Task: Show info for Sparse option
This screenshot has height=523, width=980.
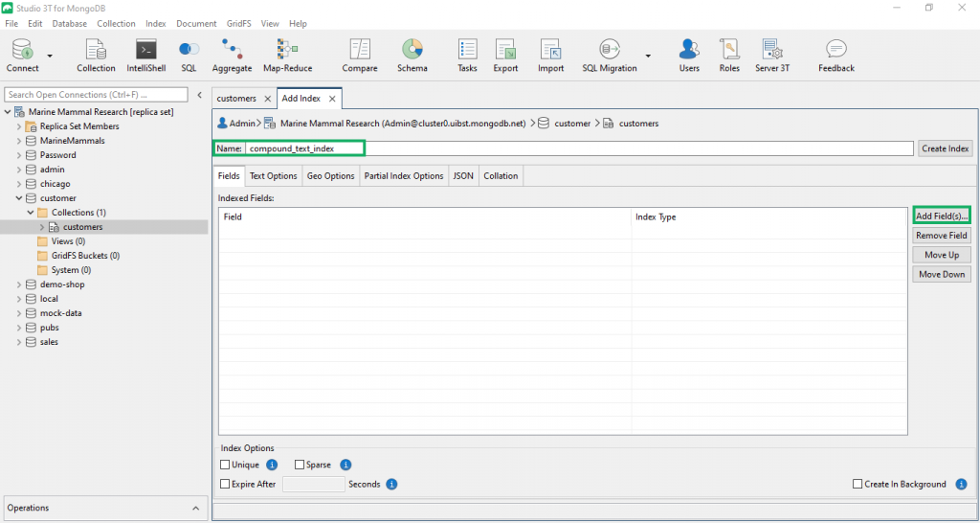Action: click(x=345, y=465)
